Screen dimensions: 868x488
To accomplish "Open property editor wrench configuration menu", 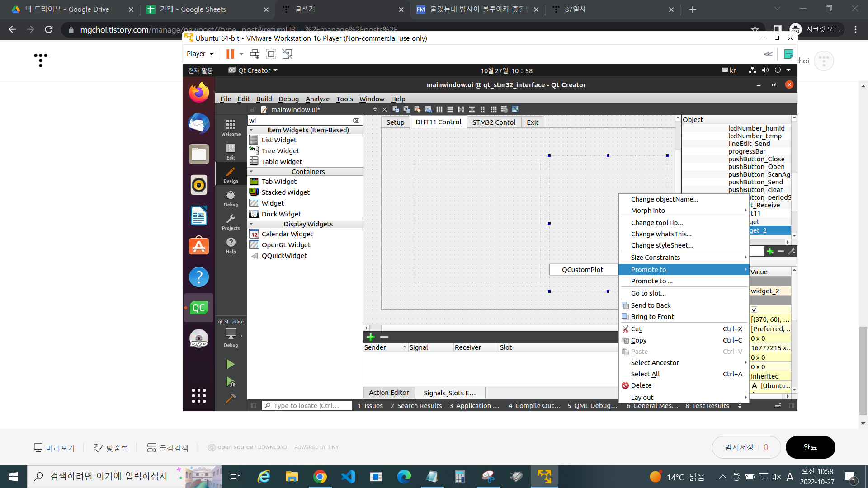I will click(792, 251).
